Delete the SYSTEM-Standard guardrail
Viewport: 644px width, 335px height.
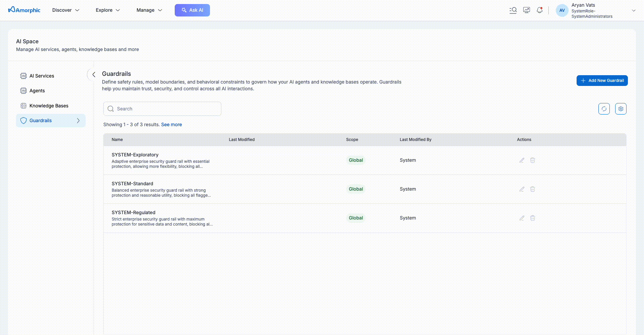point(532,189)
